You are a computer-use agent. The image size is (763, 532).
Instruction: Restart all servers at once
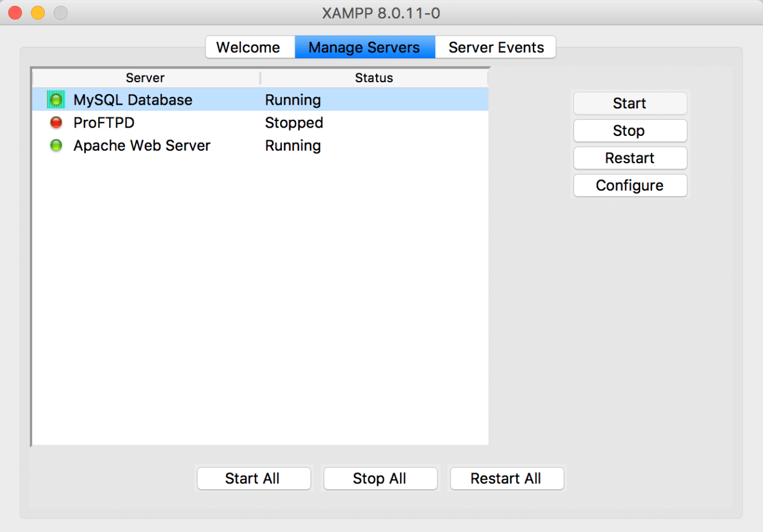coord(506,478)
